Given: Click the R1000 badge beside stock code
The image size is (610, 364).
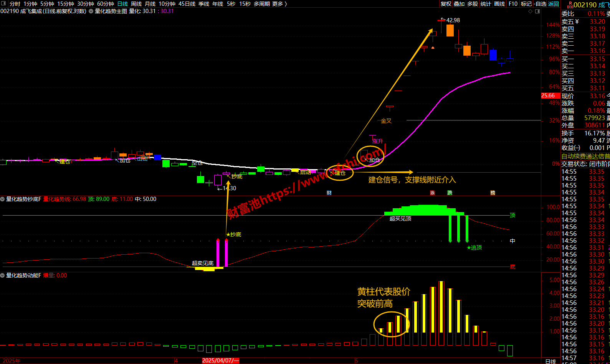Looking at the screenshot, I should point(570,5).
